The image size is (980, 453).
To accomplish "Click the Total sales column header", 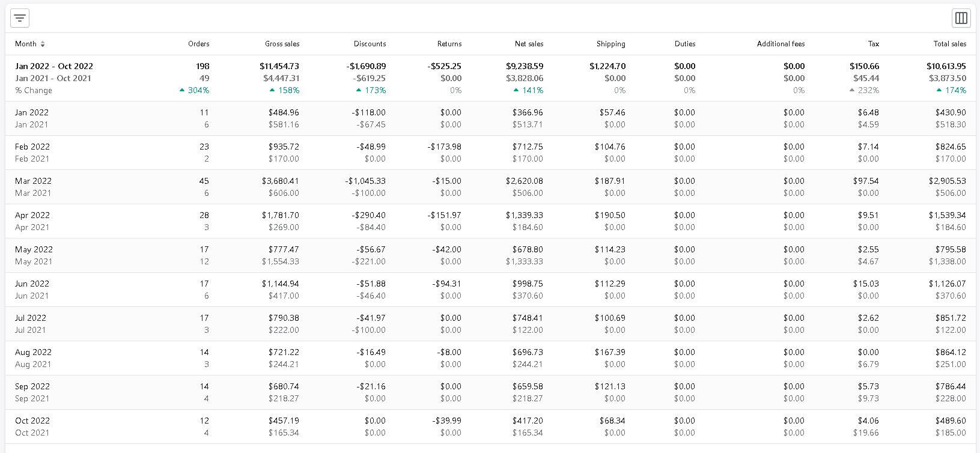I will (950, 44).
